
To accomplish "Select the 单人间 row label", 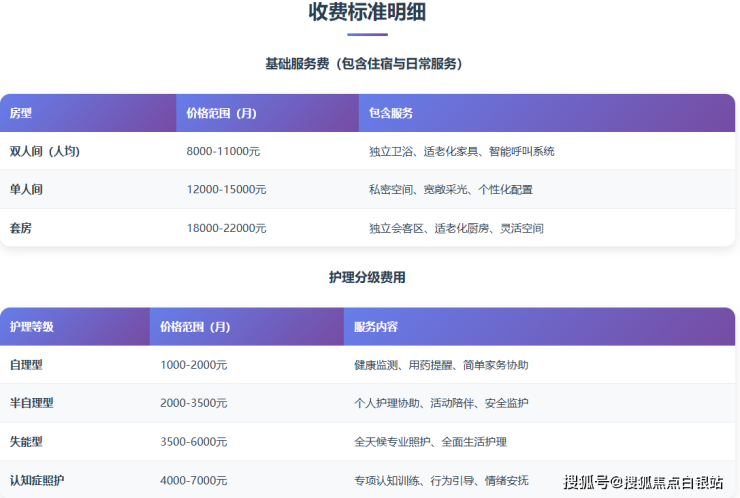I will pos(26,189).
